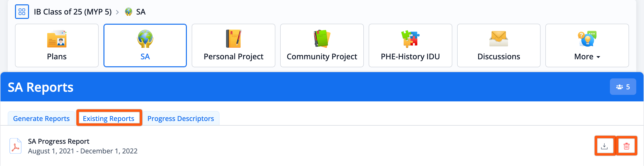This screenshot has height=166, width=644.
Task: Open the class dashboard grid icon
Action: pos(22,12)
